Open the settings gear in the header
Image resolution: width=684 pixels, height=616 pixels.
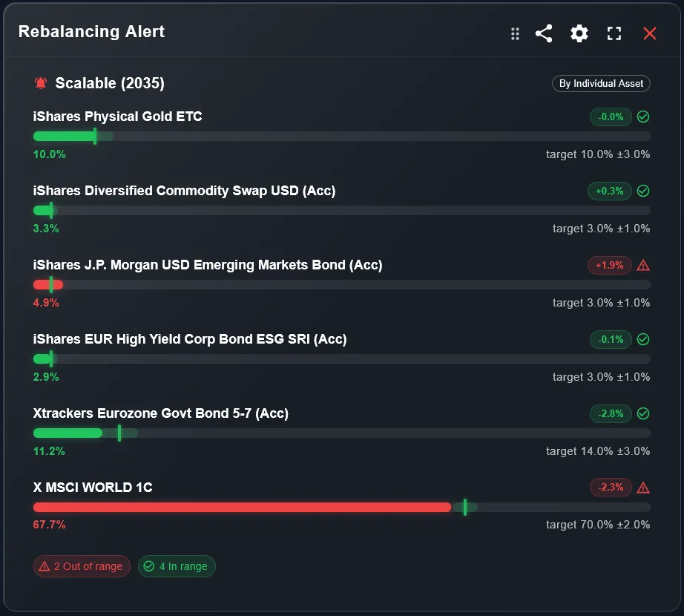[x=579, y=33]
